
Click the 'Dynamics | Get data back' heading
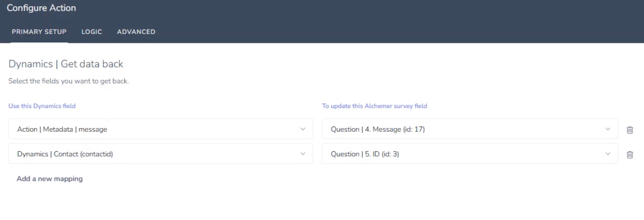[66, 64]
